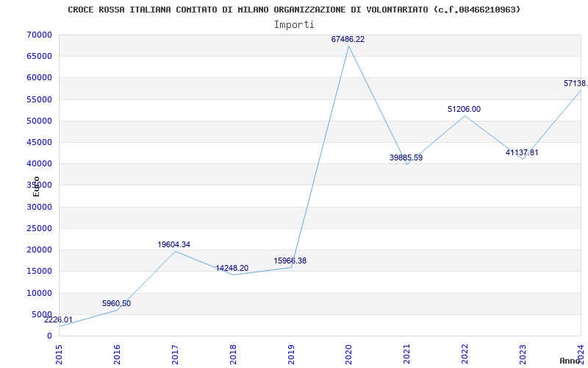This screenshot has width=588, height=368.
Task: Click the 15000 y-axis tick label
Action: tap(40, 271)
